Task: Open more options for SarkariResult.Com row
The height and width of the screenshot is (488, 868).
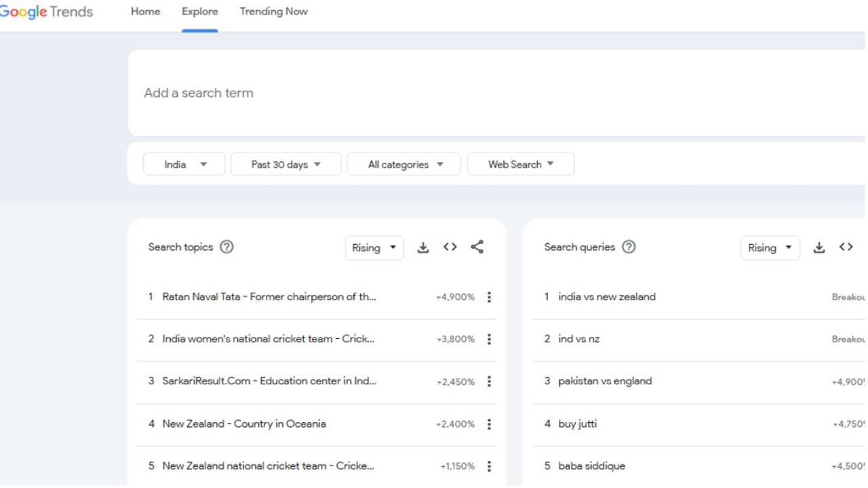Action: pos(489,382)
